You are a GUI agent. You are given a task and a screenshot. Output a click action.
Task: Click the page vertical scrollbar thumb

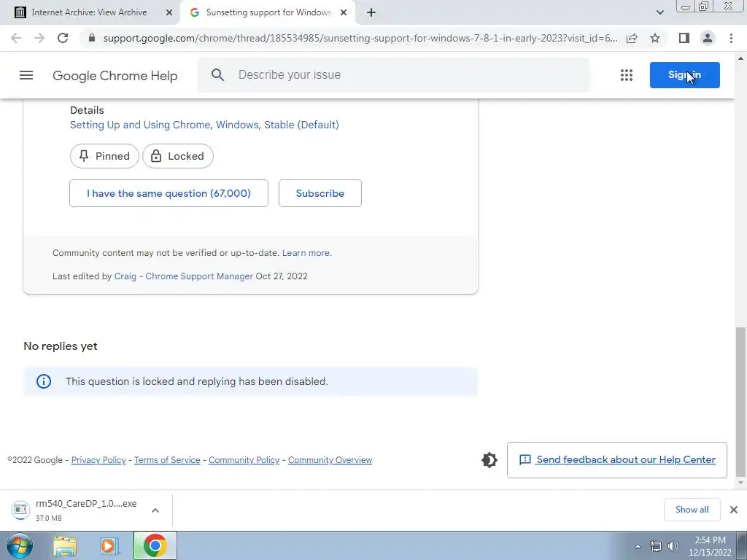(x=740, y=402)
